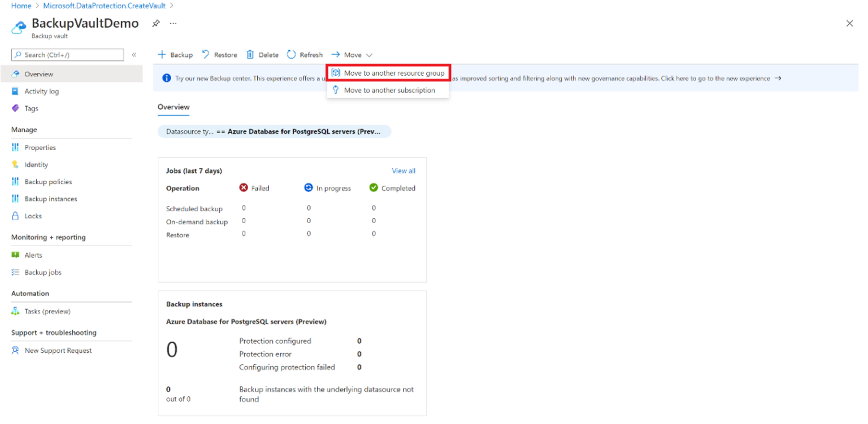This screenshot has height=424, width=868.
Task: Open the Overview tab
Action: (173, 107)
